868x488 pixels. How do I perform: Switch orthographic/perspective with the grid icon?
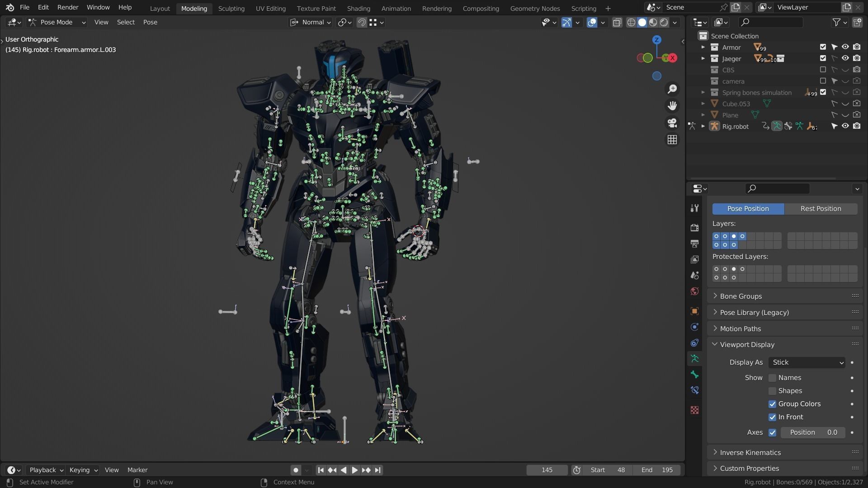tap(672, 140)
